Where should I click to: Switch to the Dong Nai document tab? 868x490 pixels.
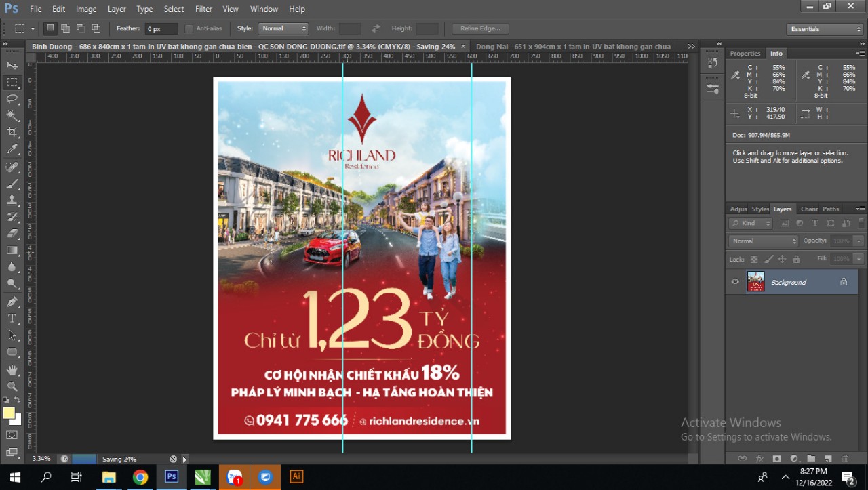(x=573, y=46)
